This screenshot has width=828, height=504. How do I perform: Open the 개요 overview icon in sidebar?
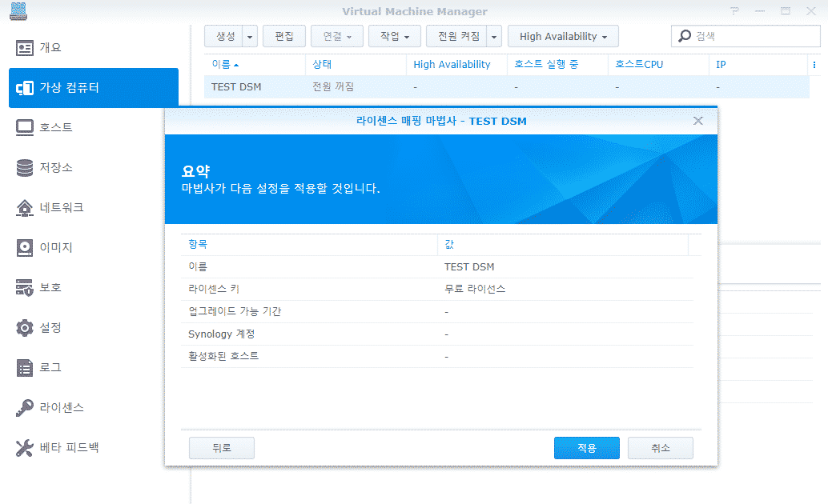pos(24,48)
